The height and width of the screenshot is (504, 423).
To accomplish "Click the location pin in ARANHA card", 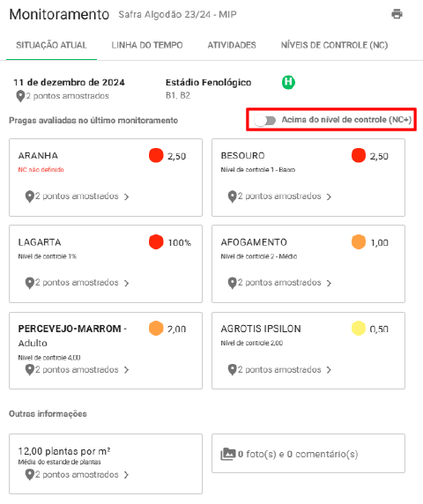I will (x=30, y=196).
